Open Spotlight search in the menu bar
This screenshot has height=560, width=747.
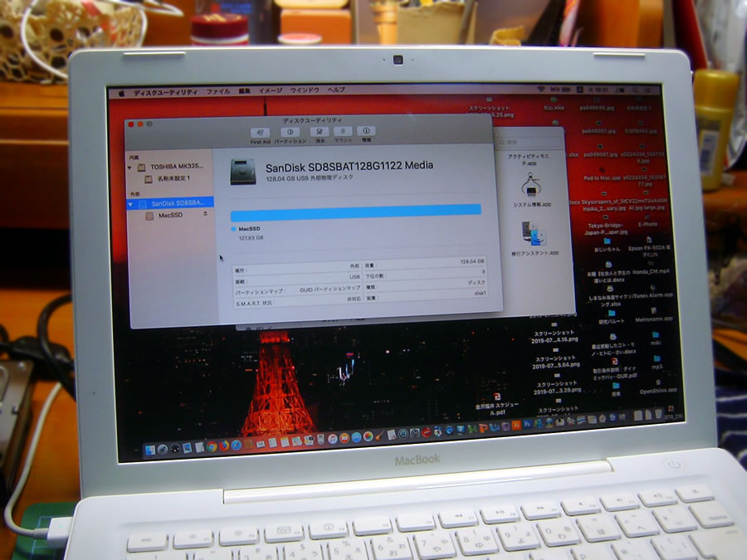pyautogui.click(x=636, y=90)
